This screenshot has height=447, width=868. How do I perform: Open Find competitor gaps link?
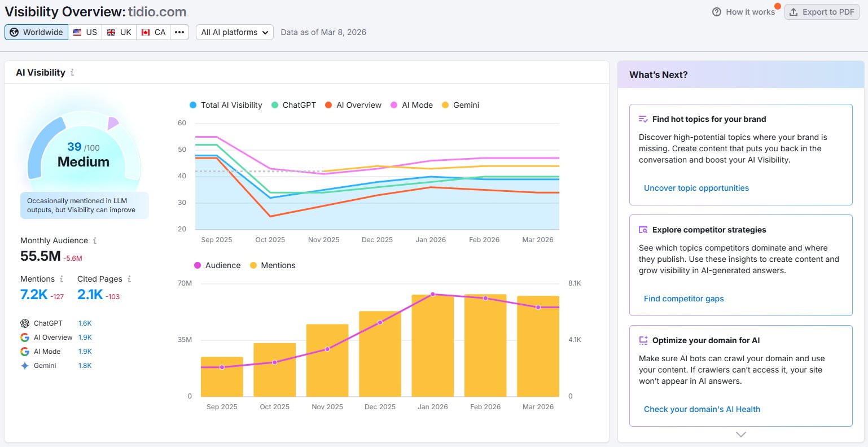pyautogui.click(x=684, y=299)
